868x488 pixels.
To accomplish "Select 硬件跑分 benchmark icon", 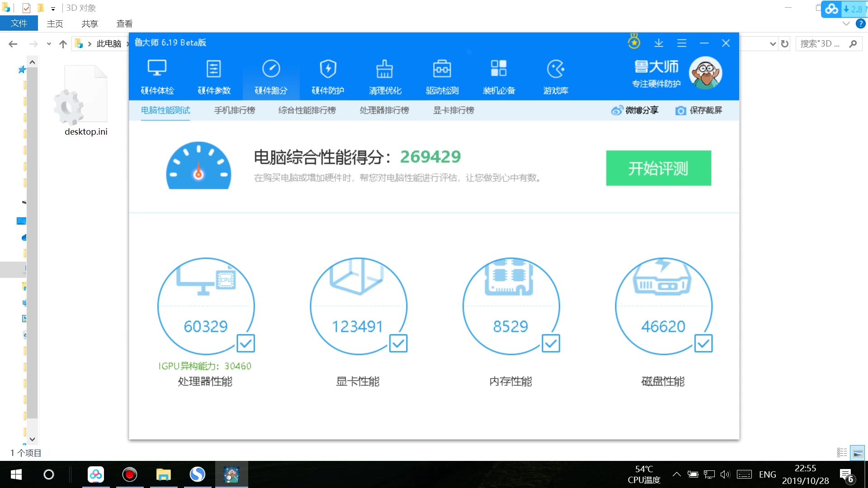I will (x=271, y=69).
